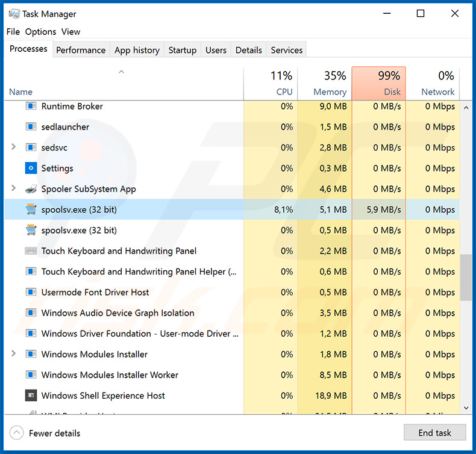476x454 pixels.
Task: Sort by the CPU column header
Action: coord(271,83)
